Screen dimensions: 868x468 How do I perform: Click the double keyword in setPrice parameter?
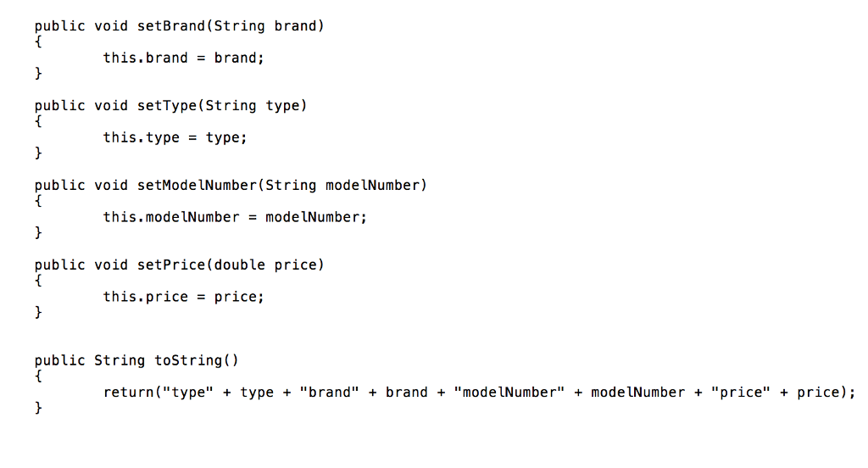coord(240,265)
